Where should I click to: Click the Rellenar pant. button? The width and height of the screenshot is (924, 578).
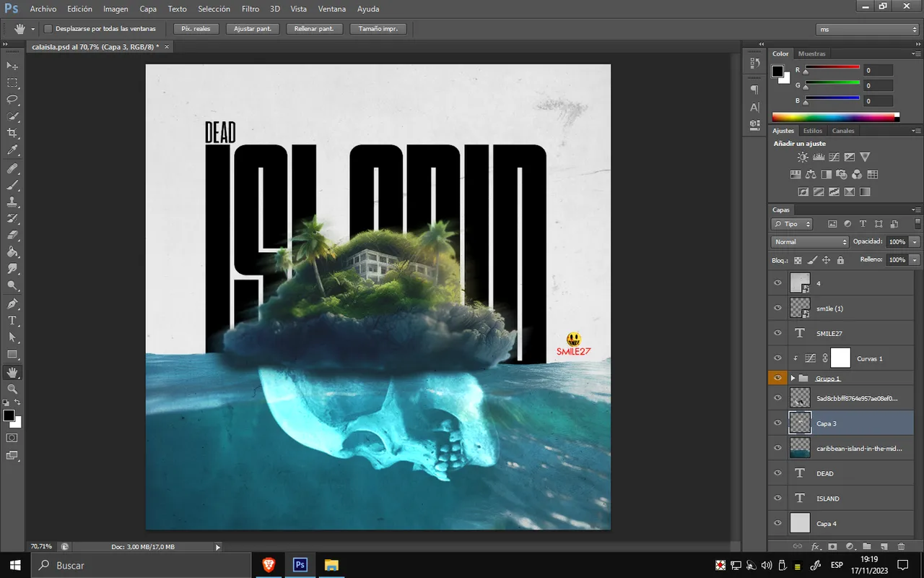(x=314, y=29)
